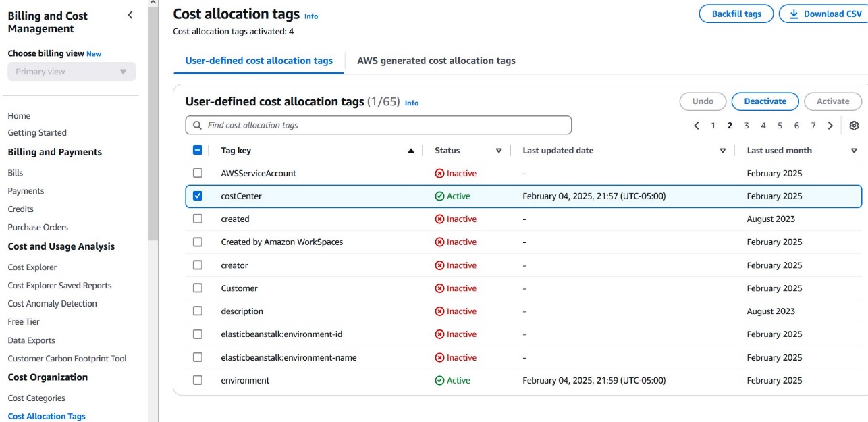Viewport: 868px width, 422px height.
Task: Check the AWSServiceAccount tag checkbox
Action: point(198,173)
